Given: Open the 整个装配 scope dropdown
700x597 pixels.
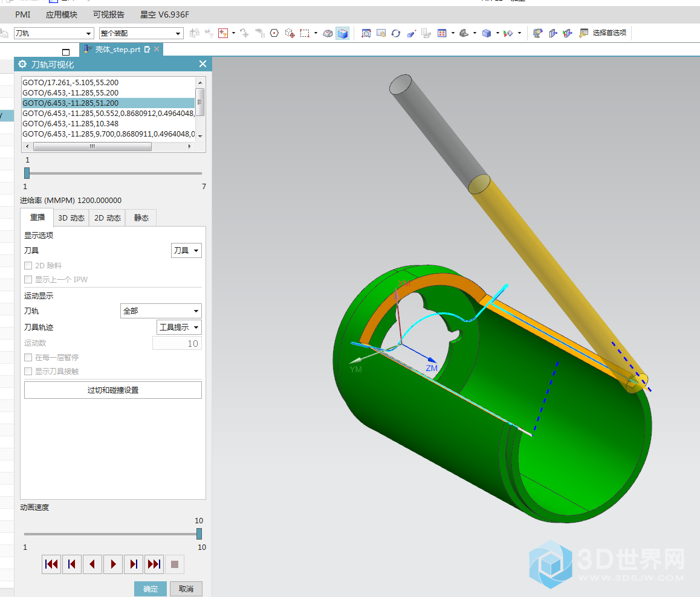Looking at the screenshot, I should pyautogui.click(x=141, y=33).
